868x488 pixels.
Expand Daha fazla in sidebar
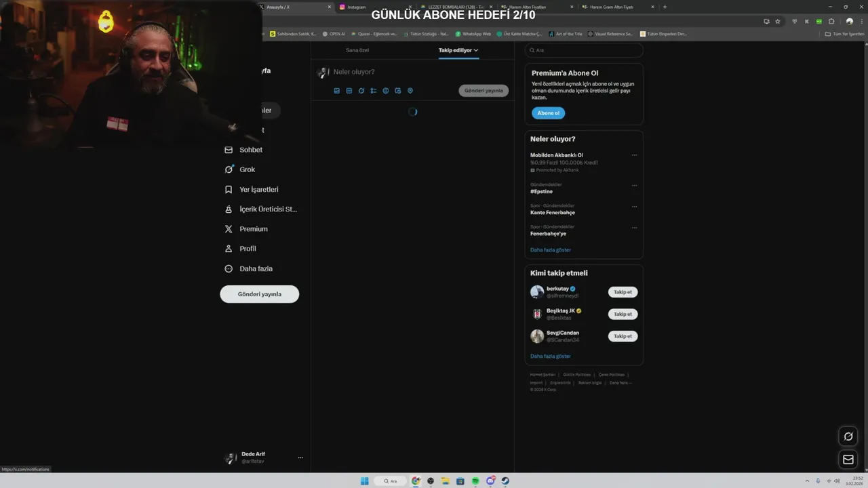click(248, 268)
